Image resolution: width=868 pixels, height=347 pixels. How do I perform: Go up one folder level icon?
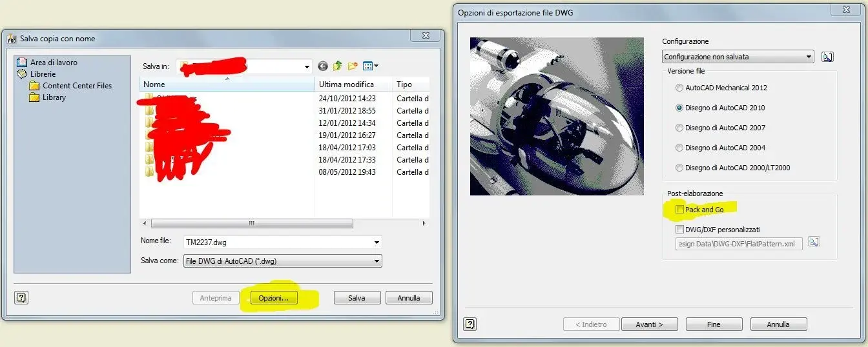[338, 66]
